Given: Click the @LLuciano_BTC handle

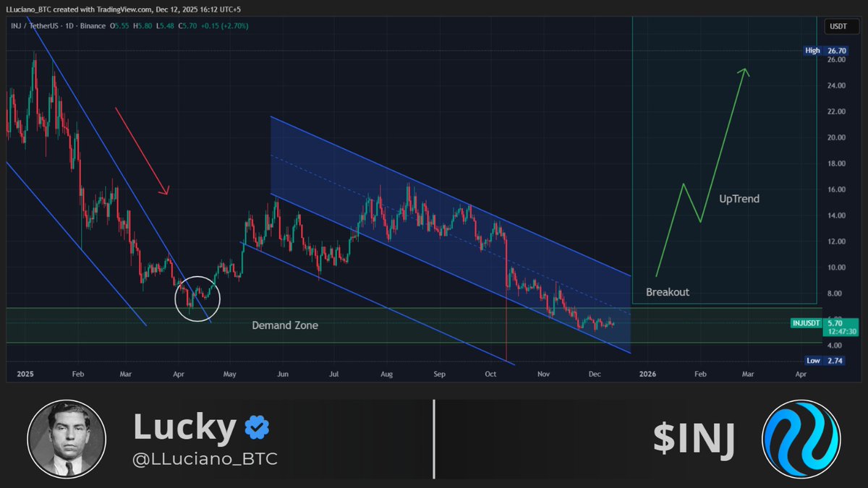Looking at the screenshot, I should click(205, 458).
